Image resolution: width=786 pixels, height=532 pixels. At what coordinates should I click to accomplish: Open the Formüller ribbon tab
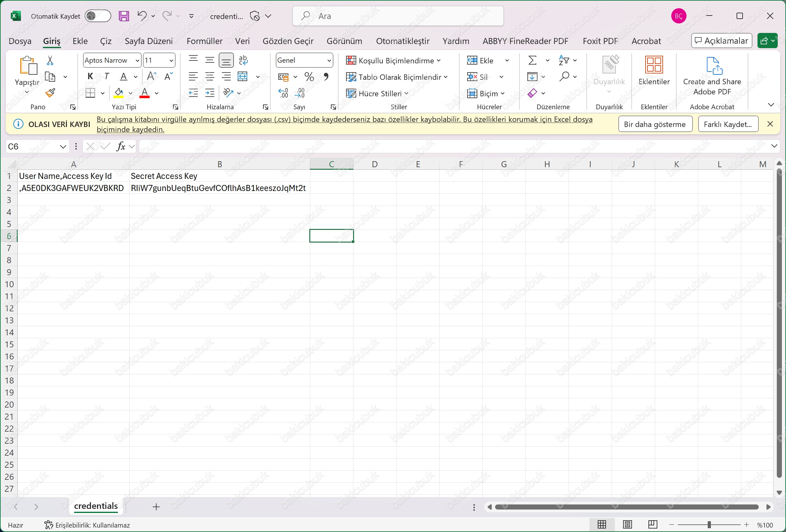[x=204, y=41]
